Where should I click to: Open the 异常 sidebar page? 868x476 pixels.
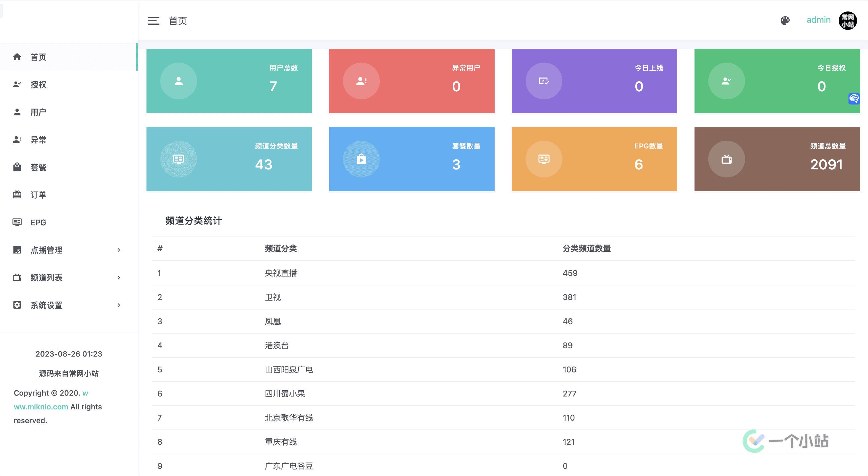point(38,140)
